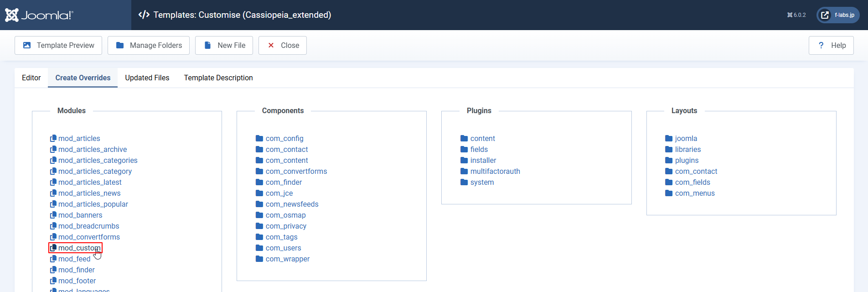Viewport: 868px width, 292px height.
Task: Create a New File
Action: (x=224, y=45)
